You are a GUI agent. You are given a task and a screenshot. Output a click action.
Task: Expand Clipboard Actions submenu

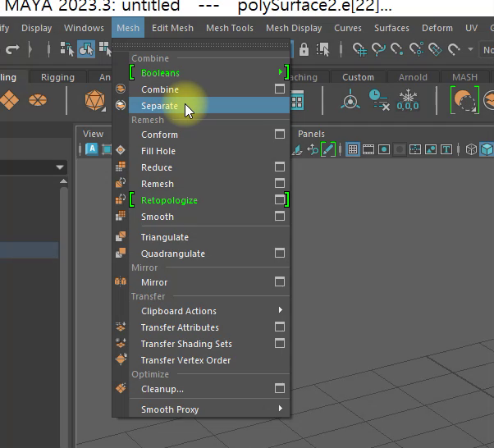[x=209, y=311]
